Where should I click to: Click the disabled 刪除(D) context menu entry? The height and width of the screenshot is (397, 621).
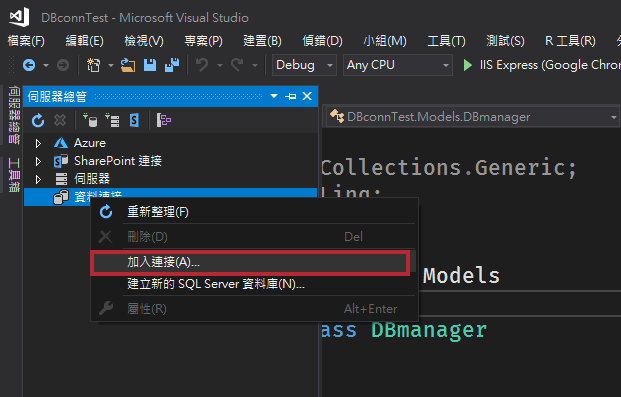coord(254,237)
